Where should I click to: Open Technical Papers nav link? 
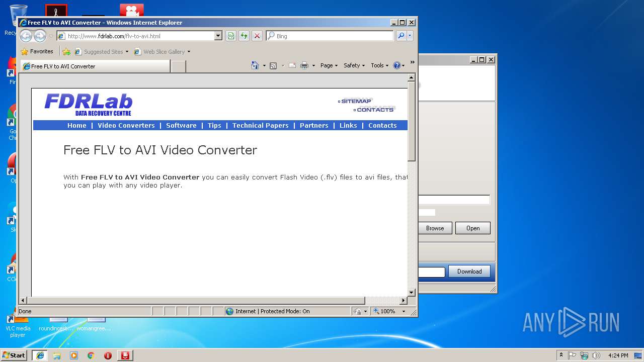click(x=261, y=125)
